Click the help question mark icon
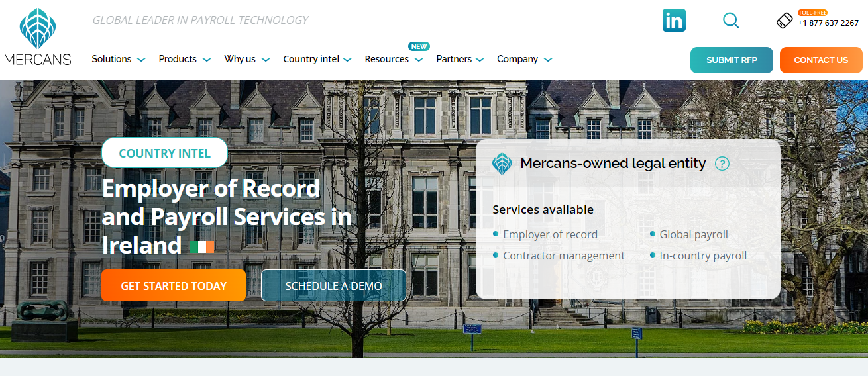This screenshot has height=376, width=868. [722, 164]
